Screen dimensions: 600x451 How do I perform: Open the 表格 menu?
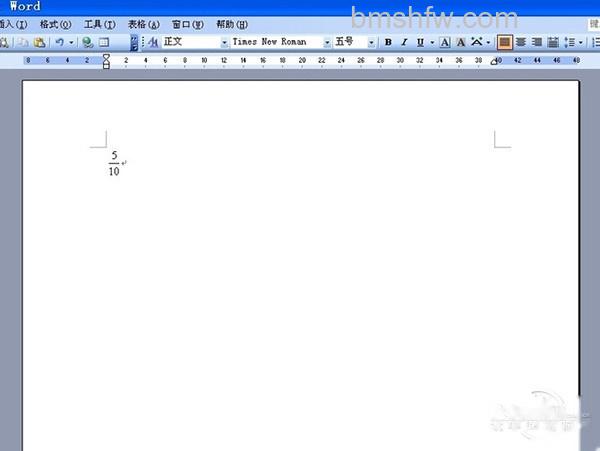[143, 24]
